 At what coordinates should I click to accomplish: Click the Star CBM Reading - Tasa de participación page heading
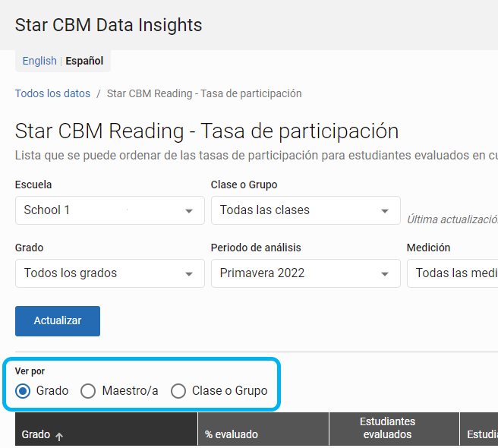click(206, 131)
